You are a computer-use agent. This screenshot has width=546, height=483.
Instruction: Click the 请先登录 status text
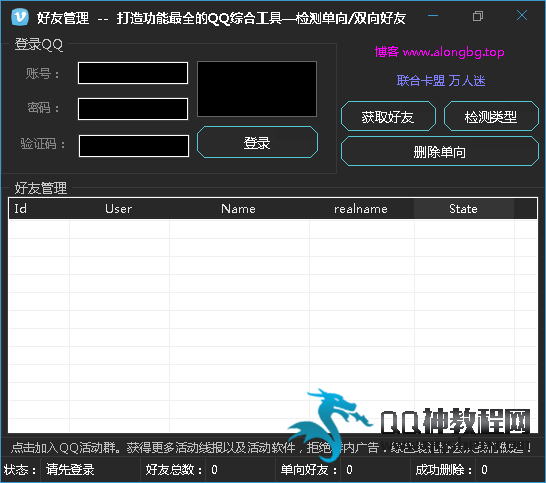pyautogui.click(x=70, y=470)
